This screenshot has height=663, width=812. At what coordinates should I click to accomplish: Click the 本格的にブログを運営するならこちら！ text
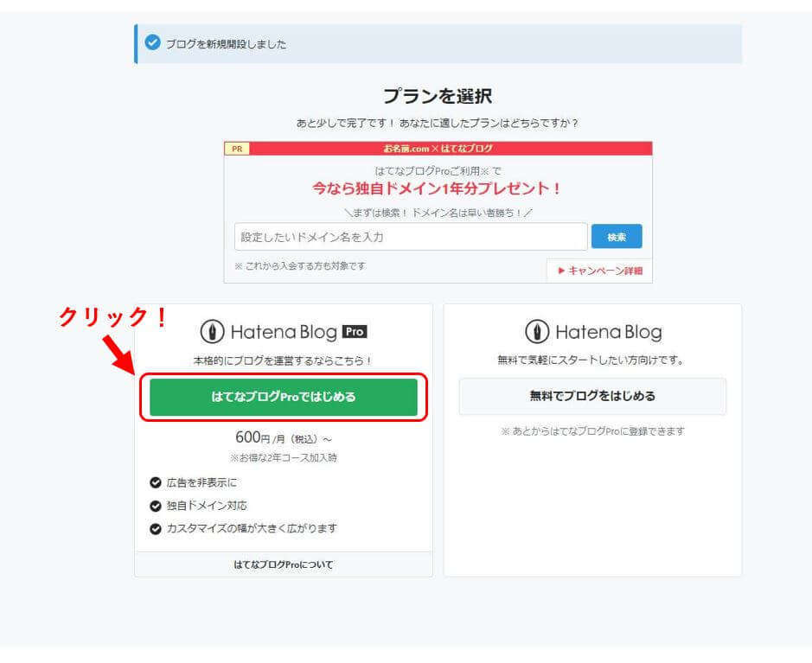(284, 360)
